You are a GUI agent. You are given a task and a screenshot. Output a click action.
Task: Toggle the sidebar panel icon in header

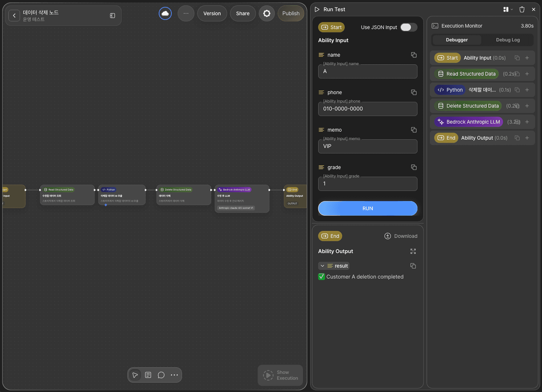pos(112,16)
